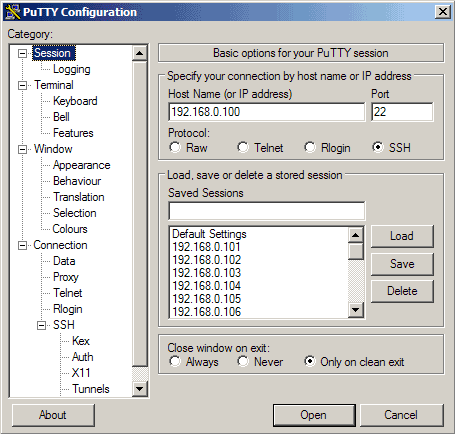Open the Rlogin category in the tree
Image resolution: width=455 pixels, height=434 pixels.
[68, 309]
